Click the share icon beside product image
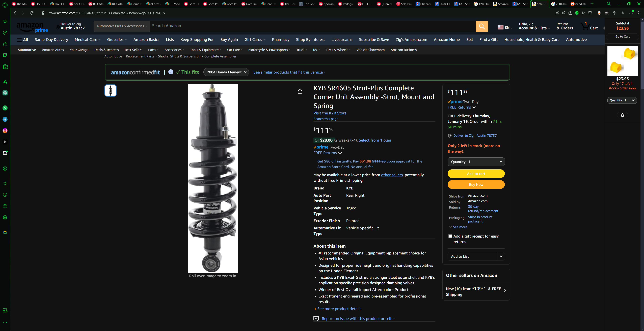 [300, 91]
